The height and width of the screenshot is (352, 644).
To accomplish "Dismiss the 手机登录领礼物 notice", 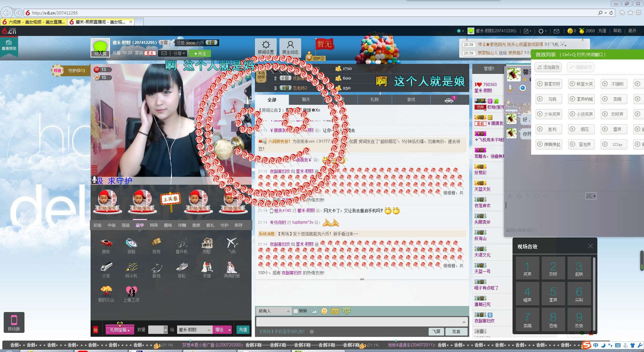I will (x=312, y=332).
